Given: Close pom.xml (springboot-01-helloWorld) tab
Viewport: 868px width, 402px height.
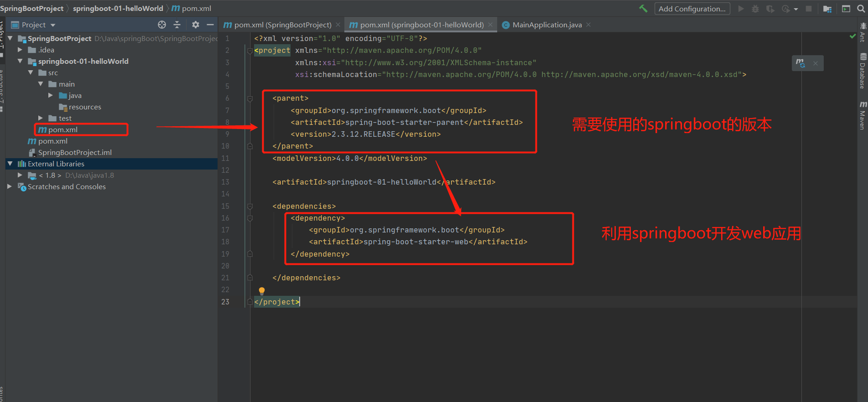Looking at the screenshot, I should (x=490, y=25).
